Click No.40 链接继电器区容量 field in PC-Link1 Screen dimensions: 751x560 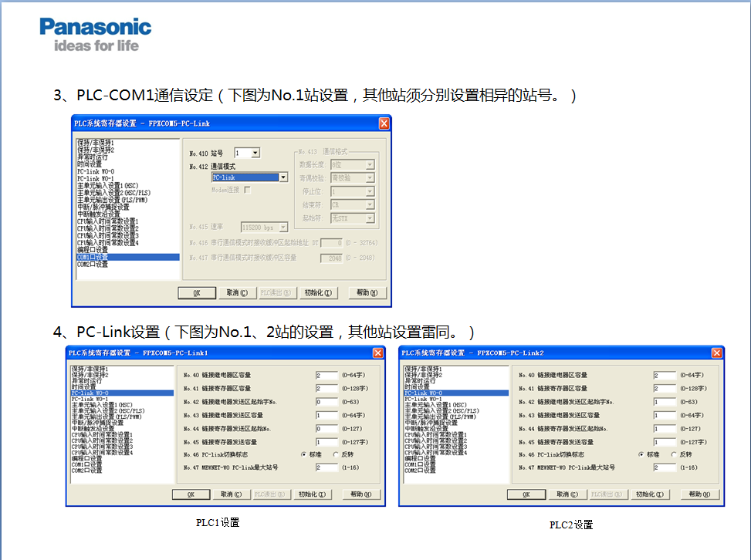[326, 376]
